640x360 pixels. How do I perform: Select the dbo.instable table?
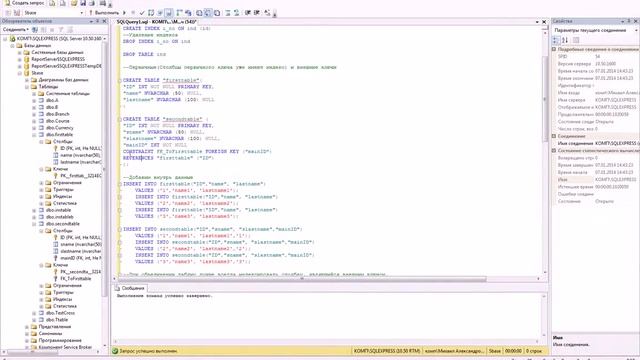pos(58,210)
